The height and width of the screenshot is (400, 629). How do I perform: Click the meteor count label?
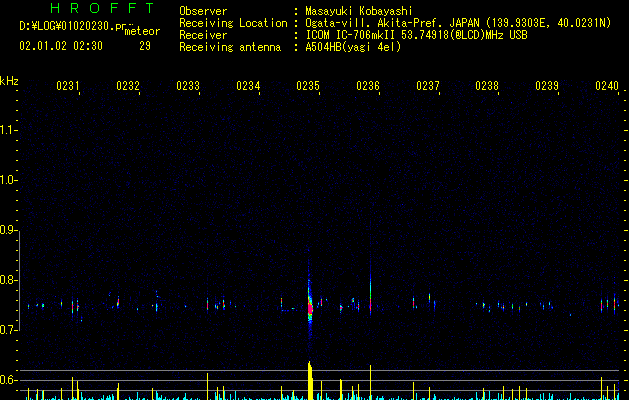pyautogui.click(x=142, y=31)
